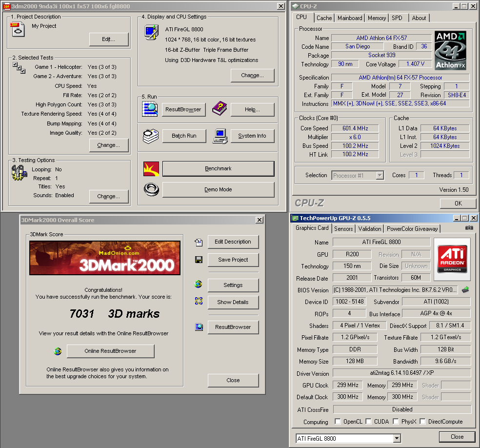Switch to the SPD tab

coord(397,18)
